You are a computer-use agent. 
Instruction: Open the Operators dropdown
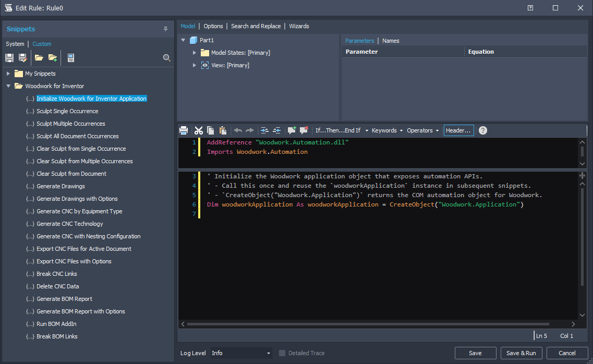point(423,130)
